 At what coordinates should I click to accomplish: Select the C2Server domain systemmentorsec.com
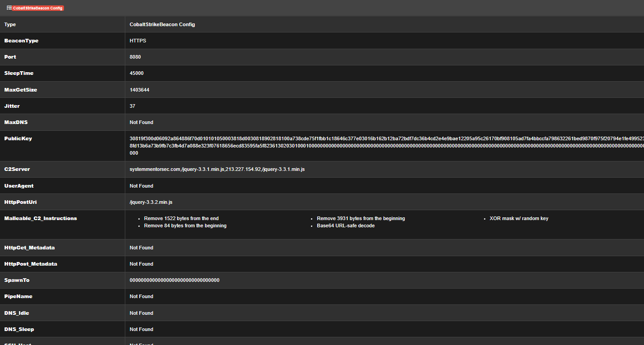tap(153, 169)
